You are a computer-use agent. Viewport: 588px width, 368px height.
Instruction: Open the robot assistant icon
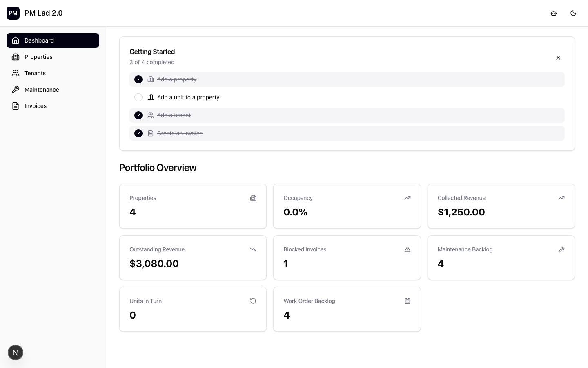[x=554, y=13]
